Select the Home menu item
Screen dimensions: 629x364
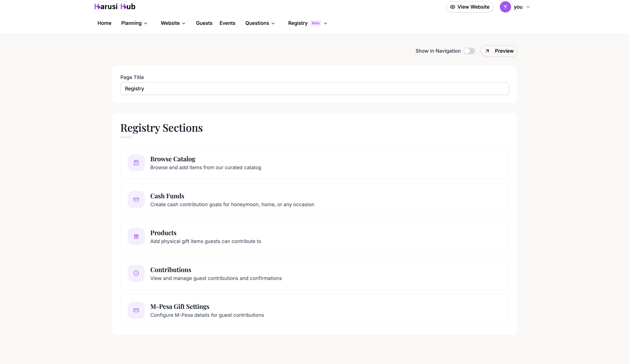pyautogui.click(x=104, y=23)
